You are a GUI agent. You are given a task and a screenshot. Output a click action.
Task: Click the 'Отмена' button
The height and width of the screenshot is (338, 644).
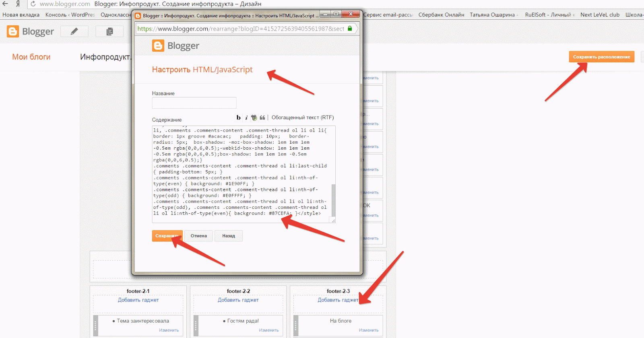coord(199,236)
